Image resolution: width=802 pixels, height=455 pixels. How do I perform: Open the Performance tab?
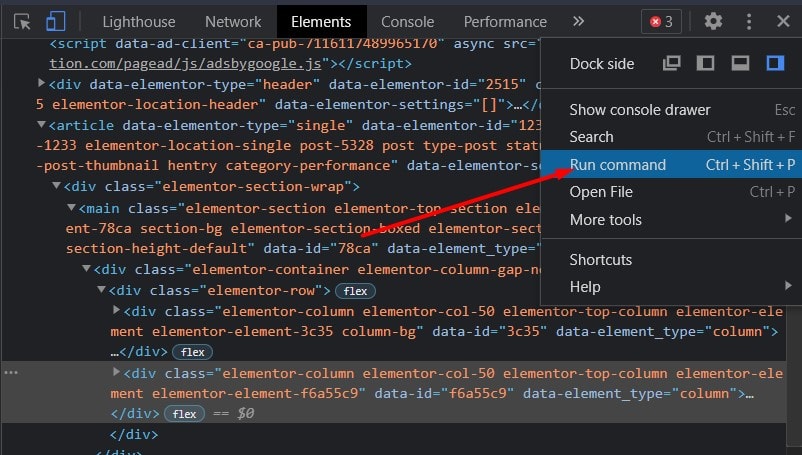point(505,22)
